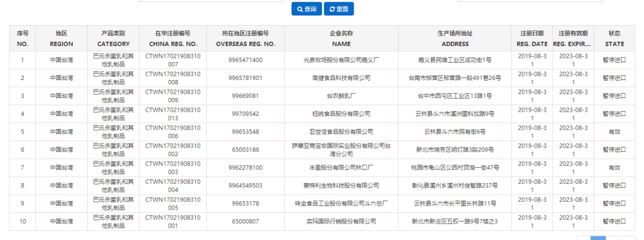This screenshot has height=240, width=644.
Task: Click address 新北市瑞芳区明灯路3段209号
Action: pos(454,150)
